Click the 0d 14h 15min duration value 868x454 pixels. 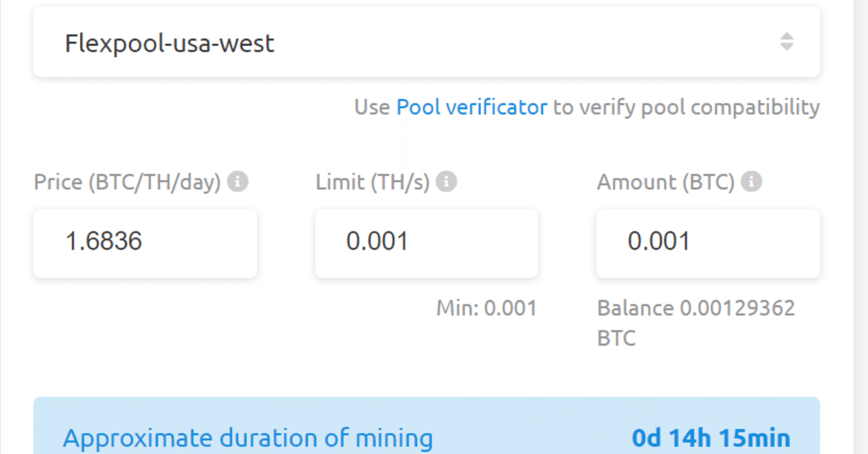coord(711,438)
